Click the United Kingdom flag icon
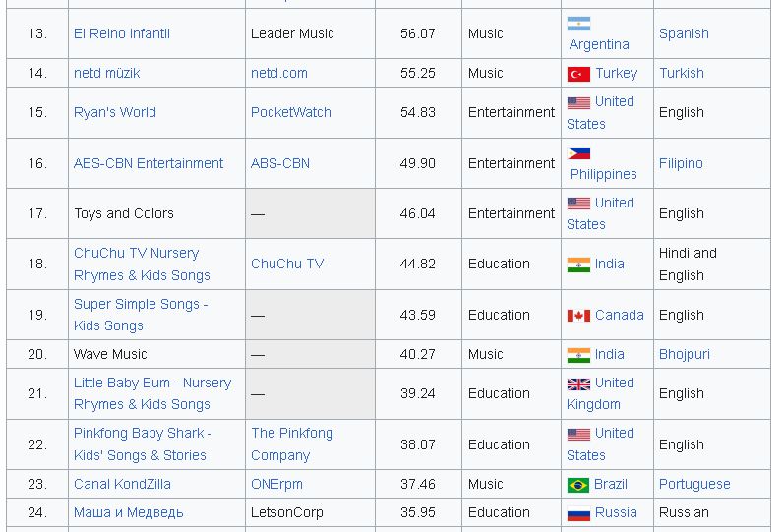 pos(578,384)
